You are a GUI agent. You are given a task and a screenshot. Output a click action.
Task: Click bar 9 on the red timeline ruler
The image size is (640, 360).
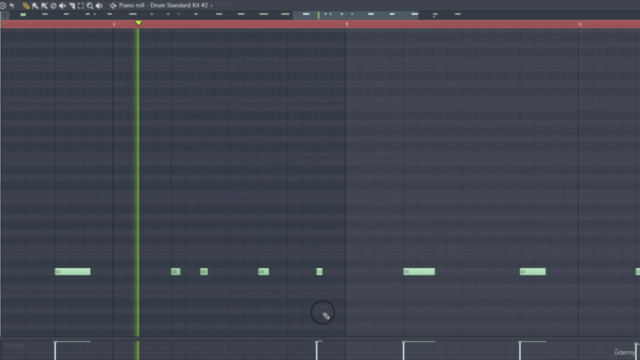click(347, 24)
